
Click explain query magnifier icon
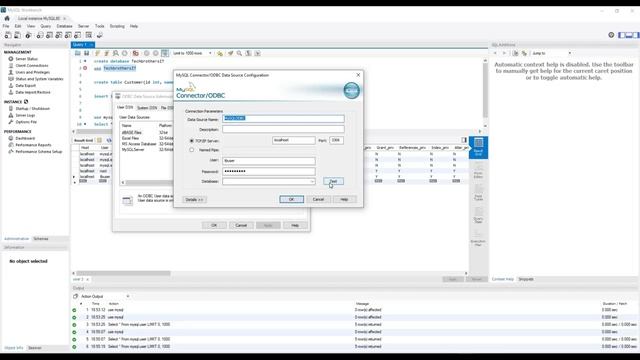[116, 53]
